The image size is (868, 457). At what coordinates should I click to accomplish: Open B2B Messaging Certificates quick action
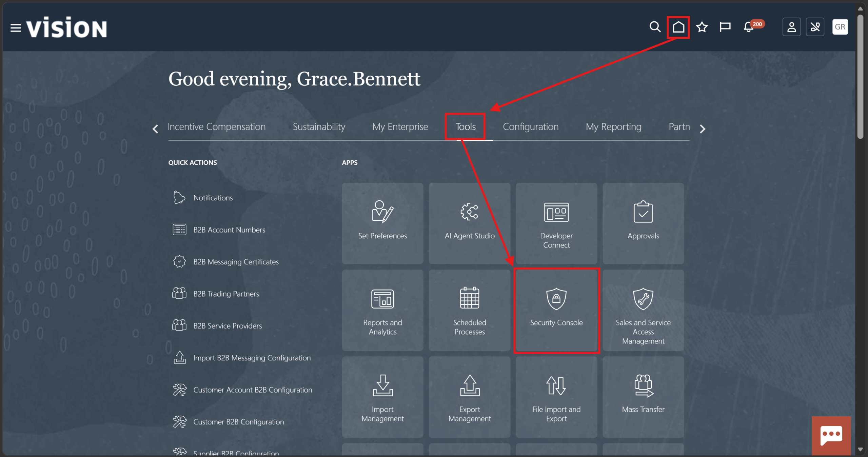pyautogui.click(x=225, y=261)
